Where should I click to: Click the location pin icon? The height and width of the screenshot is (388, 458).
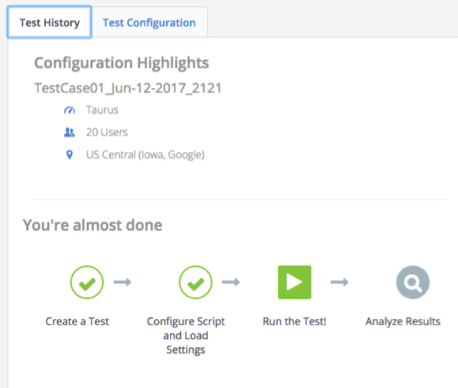click(69, 155)
